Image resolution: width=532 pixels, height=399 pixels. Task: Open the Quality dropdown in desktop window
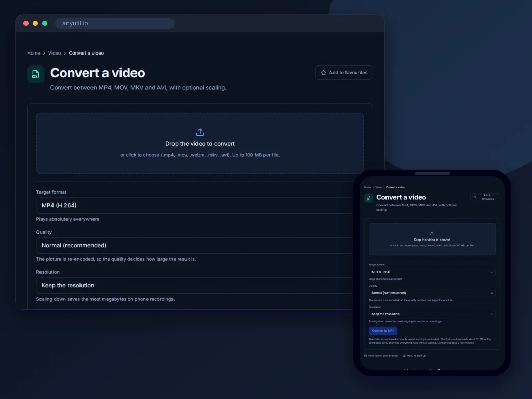tap(195, 245)
